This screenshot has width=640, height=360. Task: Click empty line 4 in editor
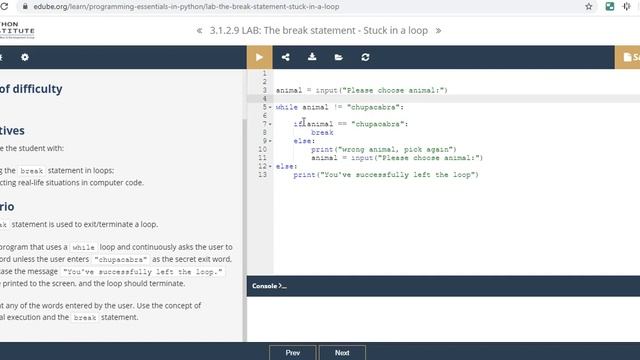click(x=456, y=99)
